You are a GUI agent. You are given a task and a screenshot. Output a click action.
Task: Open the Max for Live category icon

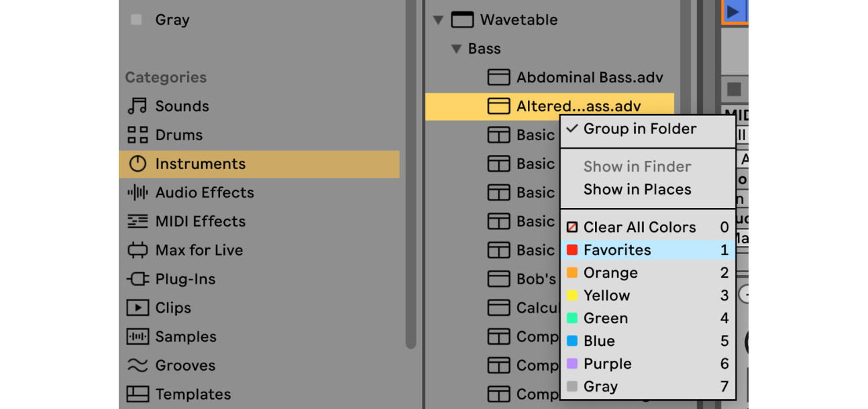click(138, 250)
